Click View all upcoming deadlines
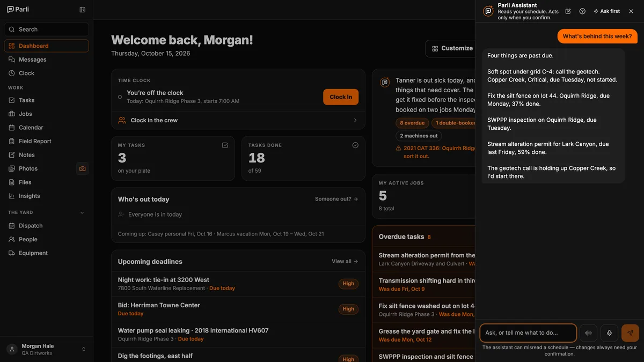Screen dimensions: 644x362 point(345,262)
